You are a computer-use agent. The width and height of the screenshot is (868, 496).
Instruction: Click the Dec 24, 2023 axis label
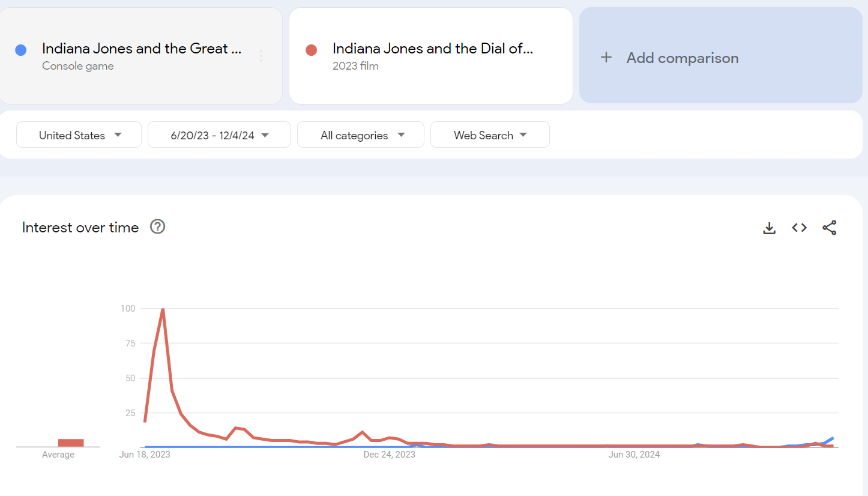389,455
